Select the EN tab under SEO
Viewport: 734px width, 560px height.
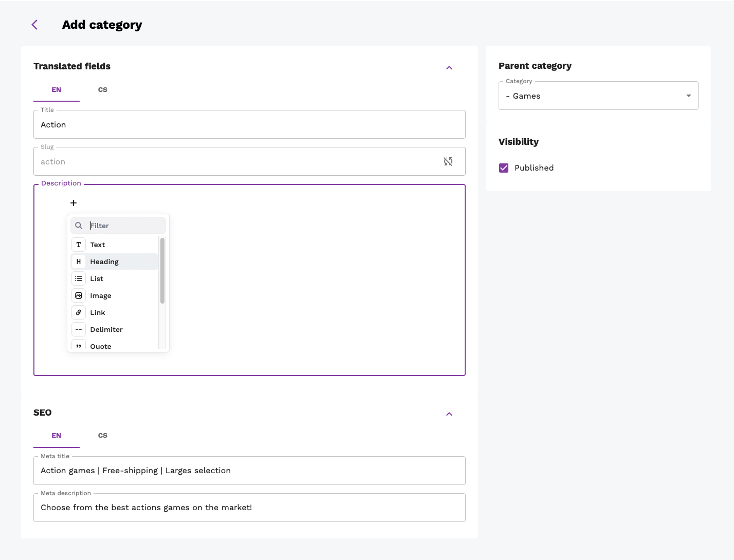point(57,436)
